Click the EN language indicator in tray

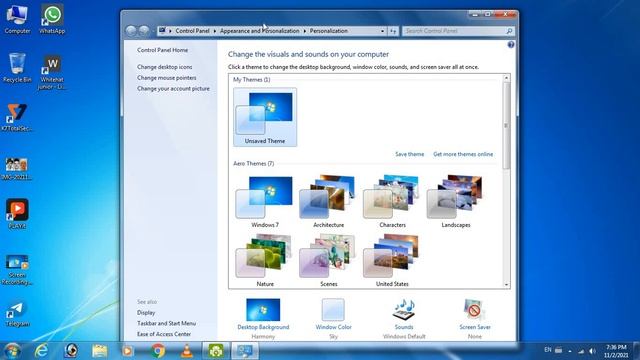(548, 350)
